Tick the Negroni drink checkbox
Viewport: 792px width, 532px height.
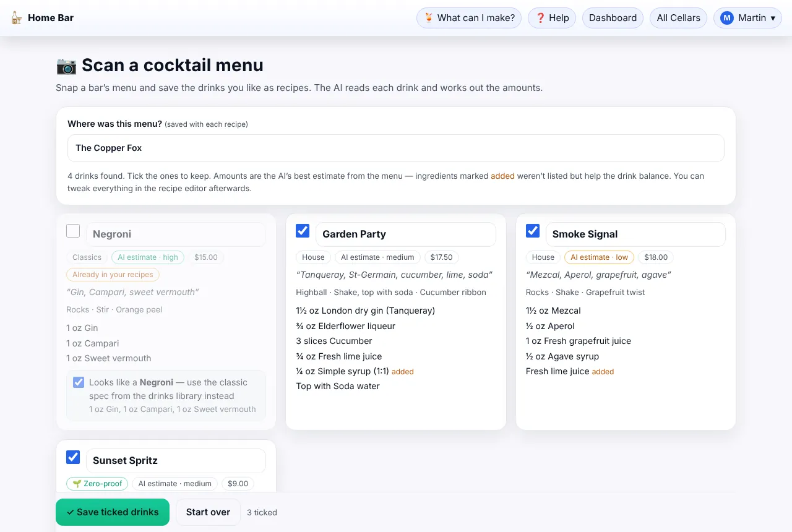73,231
